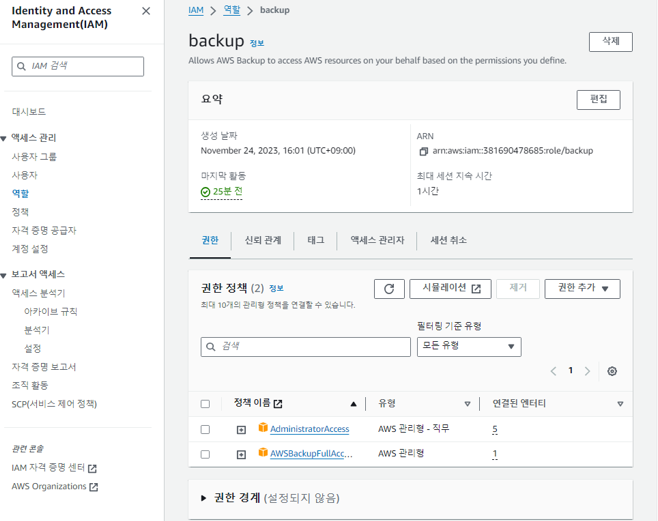Open 자격 증명 공급자 in the sidebar

[x=44, y=230]
